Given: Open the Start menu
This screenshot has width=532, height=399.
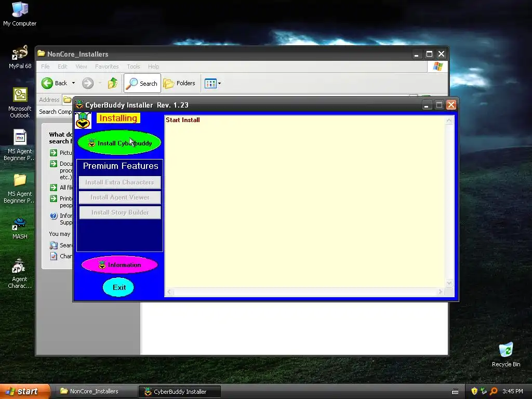Looking at the screenshot, I should click(x=25, y=391).
